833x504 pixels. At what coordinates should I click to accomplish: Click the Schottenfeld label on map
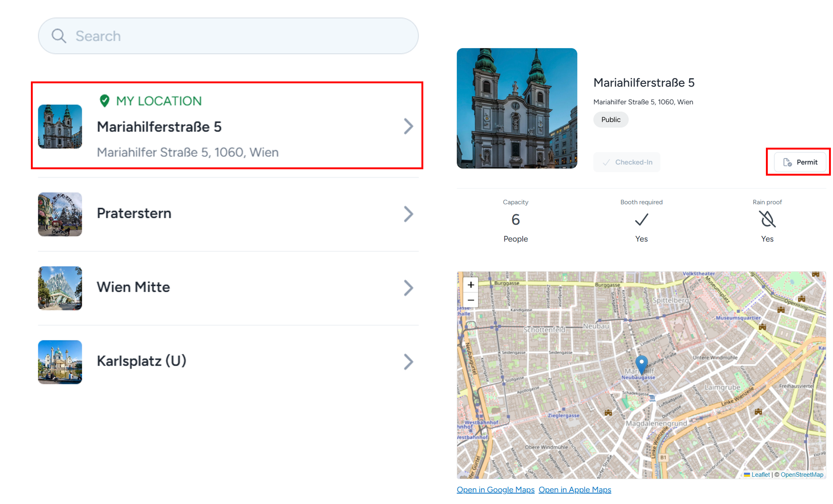pyautogui.click(x=544, y=330)
